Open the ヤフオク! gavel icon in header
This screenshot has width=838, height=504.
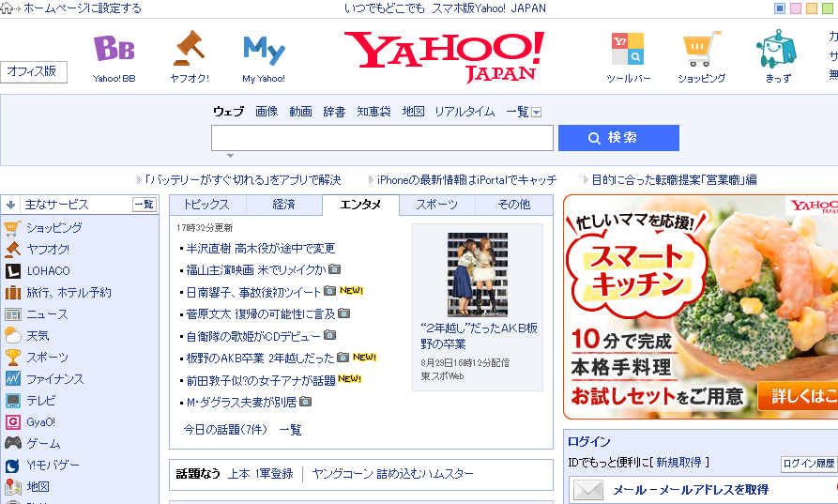coord(190,49)
